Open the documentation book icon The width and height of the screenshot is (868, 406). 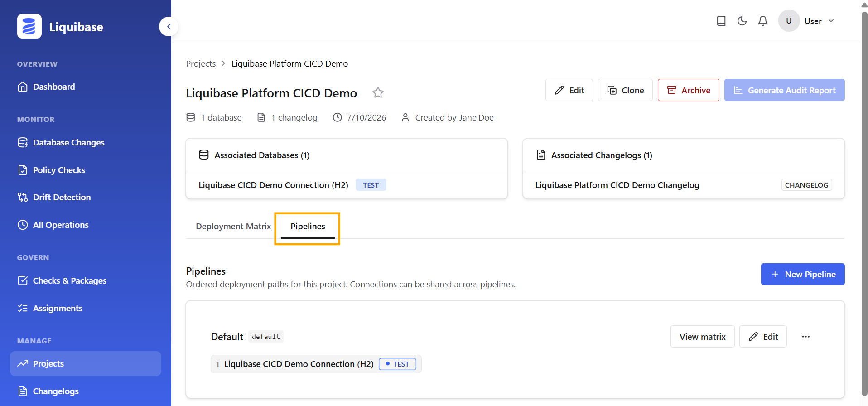pos(721,21)
